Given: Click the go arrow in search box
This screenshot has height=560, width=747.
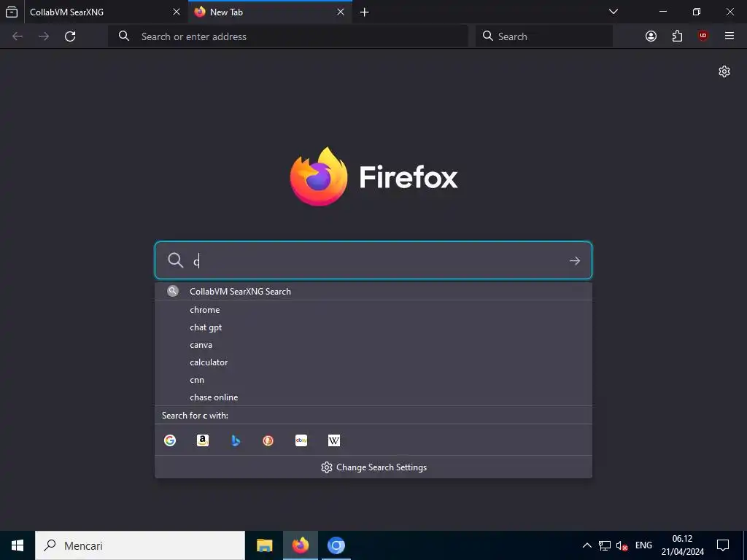Looking at the screenshot, I should coord(575,261).
